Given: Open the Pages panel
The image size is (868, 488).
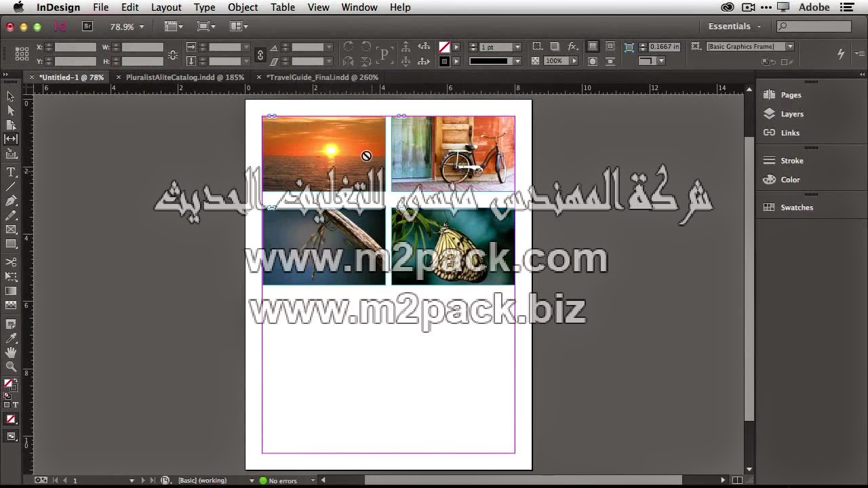Looking at the screenshot, I should pyautogui.click(x=790, y=95).
